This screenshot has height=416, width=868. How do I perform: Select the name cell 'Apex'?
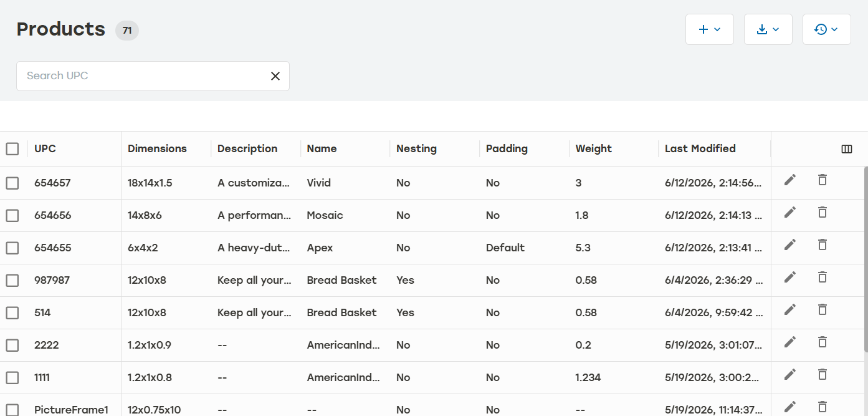[x=320, y=248]
